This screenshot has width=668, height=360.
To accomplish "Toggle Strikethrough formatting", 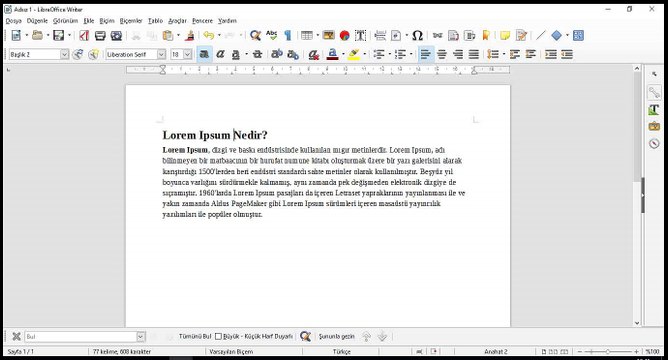I will coord(257,55).
